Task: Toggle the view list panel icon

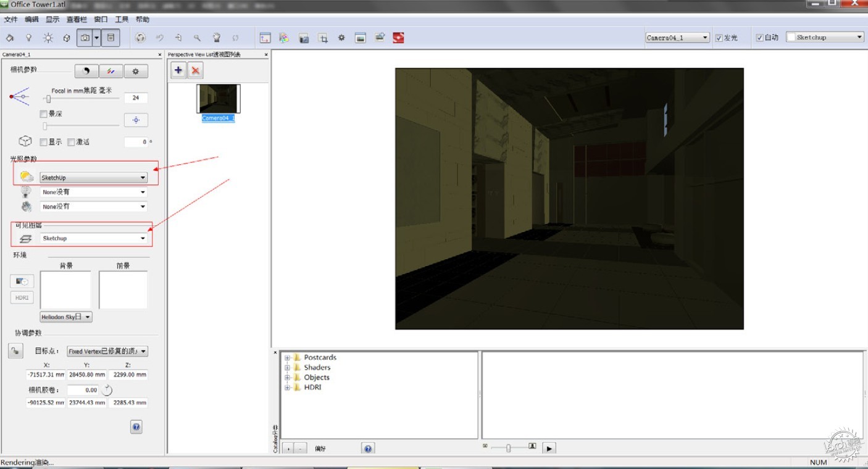Action: click(111, 38)
